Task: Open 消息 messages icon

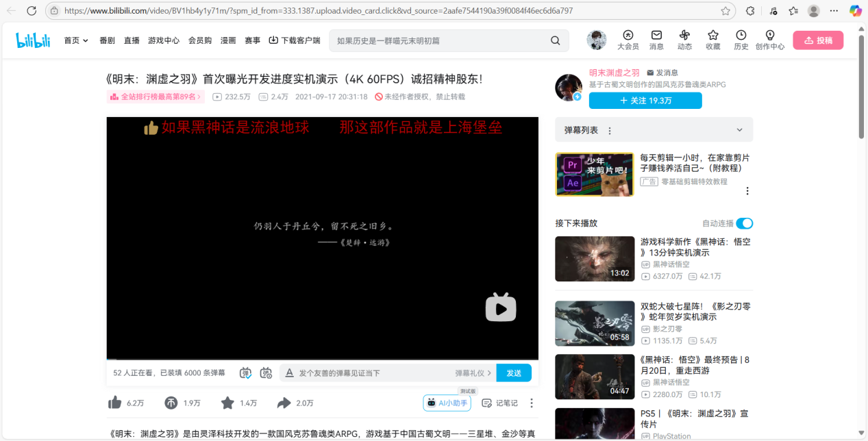Action: pyautogui.click(x=656, y=40)
